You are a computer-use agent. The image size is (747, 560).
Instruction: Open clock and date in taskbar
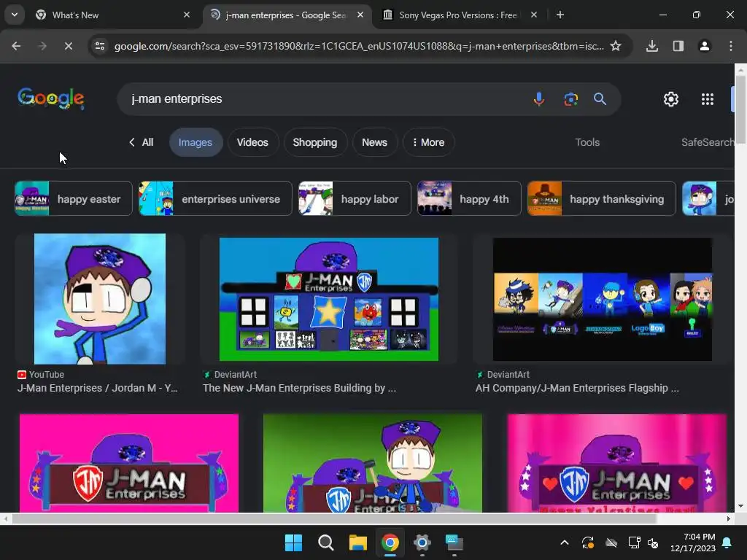[x=693, y=542]
